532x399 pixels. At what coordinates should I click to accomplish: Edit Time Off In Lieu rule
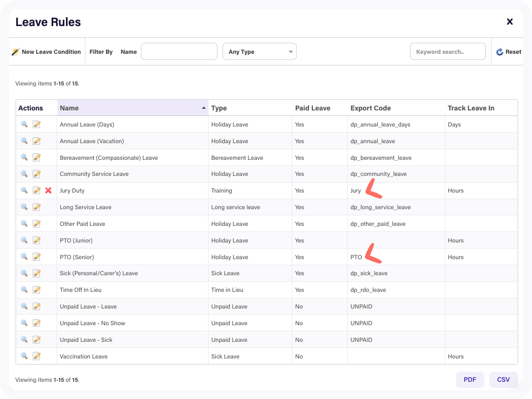[x=37, y=290]
